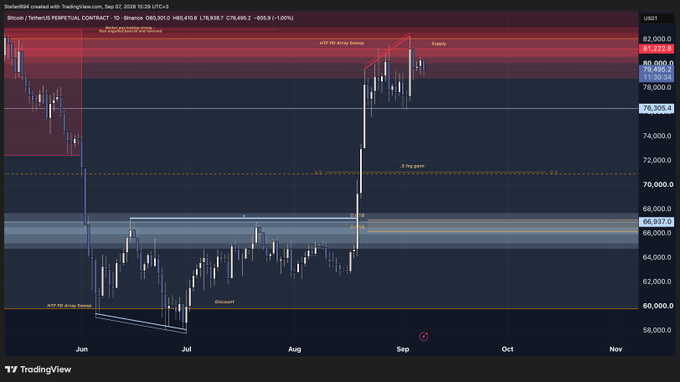Click the Jul label on time axis
The width and height of the screenshot is (680, 382).
(x=186, y=349)
